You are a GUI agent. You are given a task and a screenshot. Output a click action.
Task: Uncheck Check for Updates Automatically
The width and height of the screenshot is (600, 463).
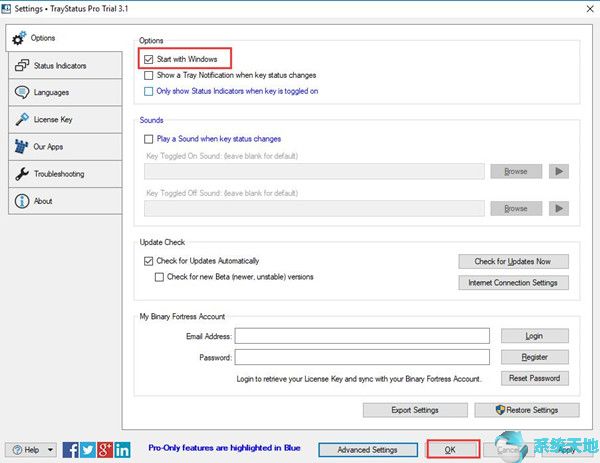point(149,261)
